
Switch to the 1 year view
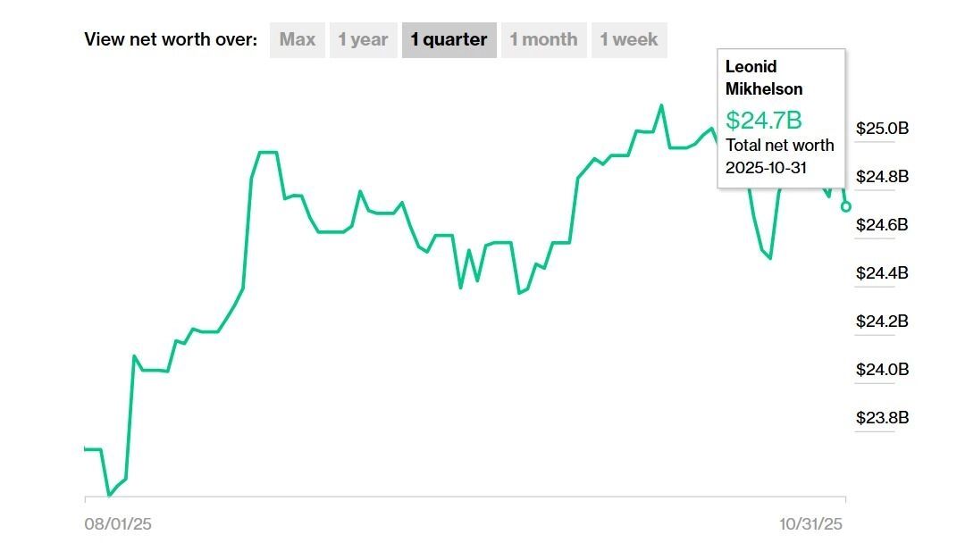363,40
